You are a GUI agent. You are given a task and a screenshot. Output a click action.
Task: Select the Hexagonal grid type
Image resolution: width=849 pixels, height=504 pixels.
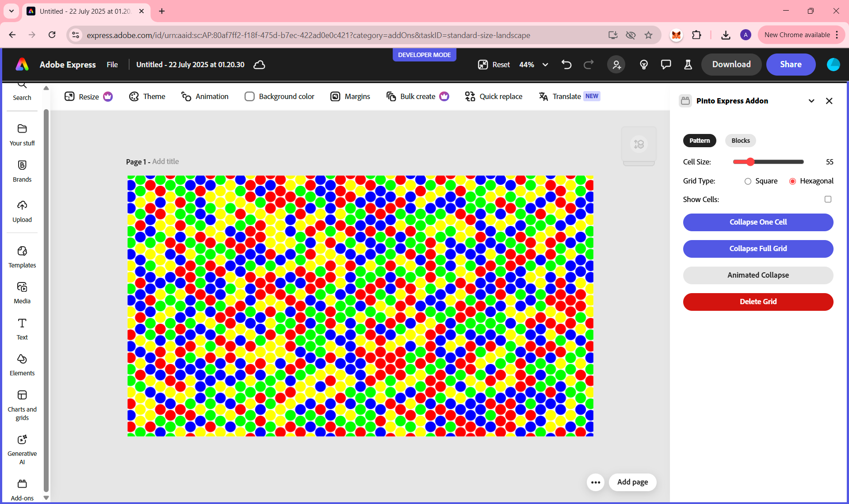792,181
